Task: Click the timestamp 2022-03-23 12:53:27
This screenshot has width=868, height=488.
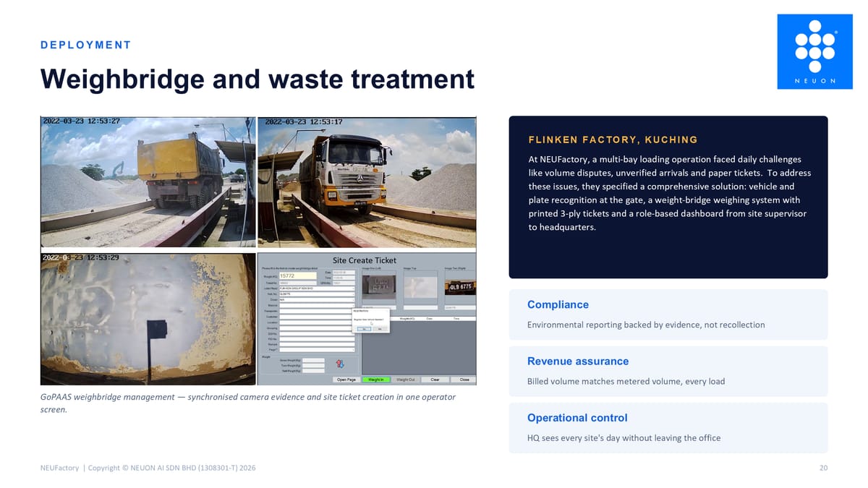Action: (x=82, y=121)
